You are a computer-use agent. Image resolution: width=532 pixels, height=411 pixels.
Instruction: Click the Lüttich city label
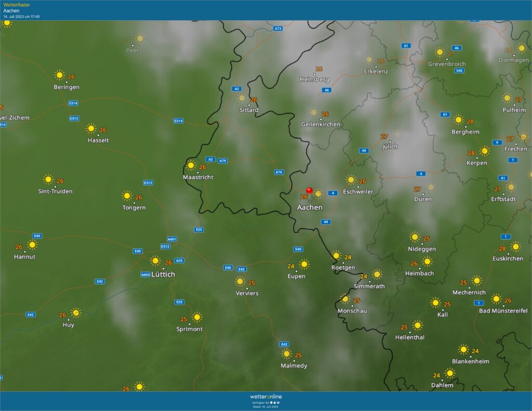click(163, 274)
